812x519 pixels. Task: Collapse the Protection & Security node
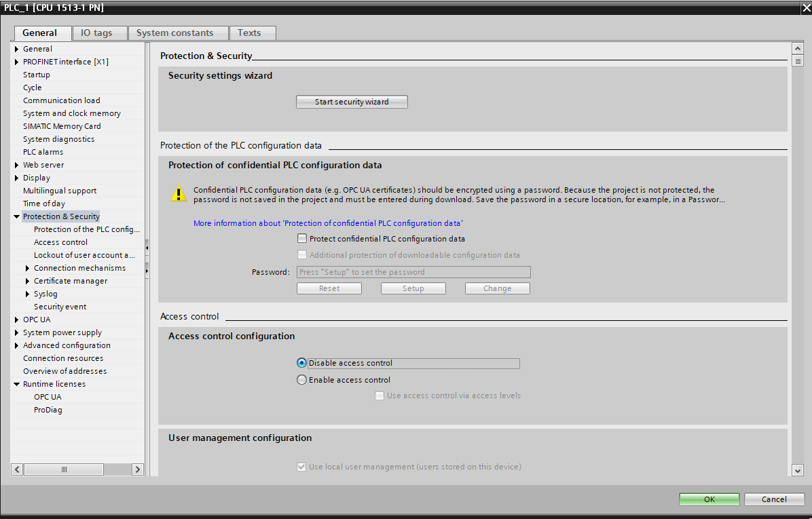pos(16,217)
